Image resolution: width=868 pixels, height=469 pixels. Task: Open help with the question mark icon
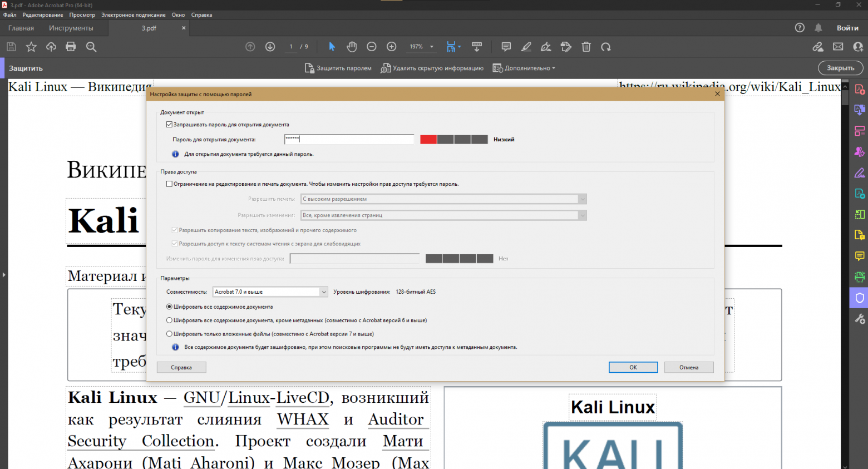[800, 28]
